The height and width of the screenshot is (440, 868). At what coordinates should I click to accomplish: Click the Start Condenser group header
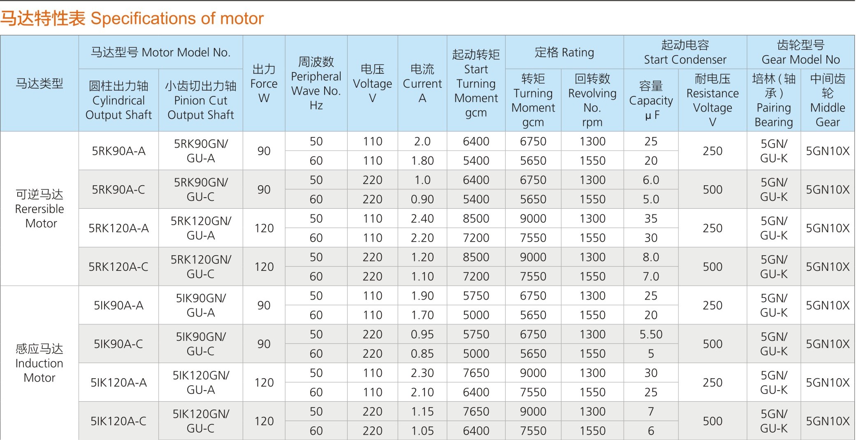point(685,52)
